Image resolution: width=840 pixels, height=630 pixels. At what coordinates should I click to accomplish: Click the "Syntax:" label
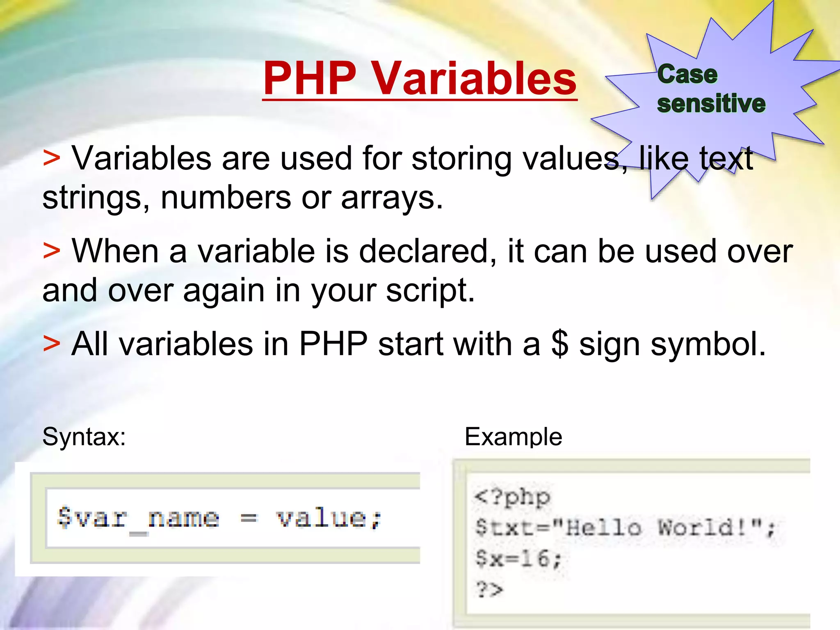(x=84, y=436)
